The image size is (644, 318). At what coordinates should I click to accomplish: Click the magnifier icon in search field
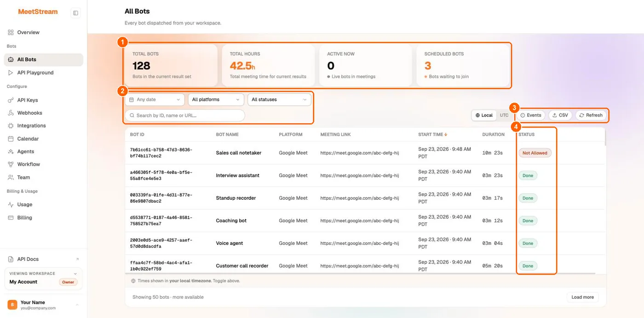132,116
